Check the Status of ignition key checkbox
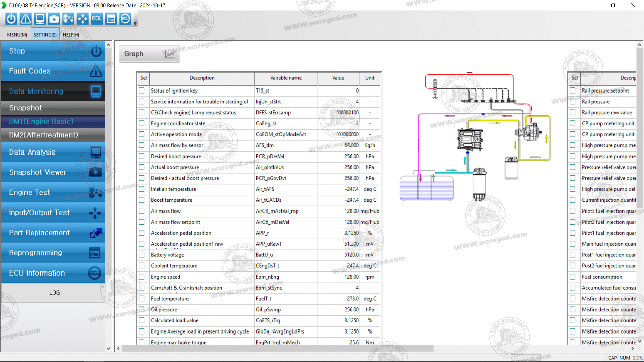 pyautogui.click(x=142, y=90)
